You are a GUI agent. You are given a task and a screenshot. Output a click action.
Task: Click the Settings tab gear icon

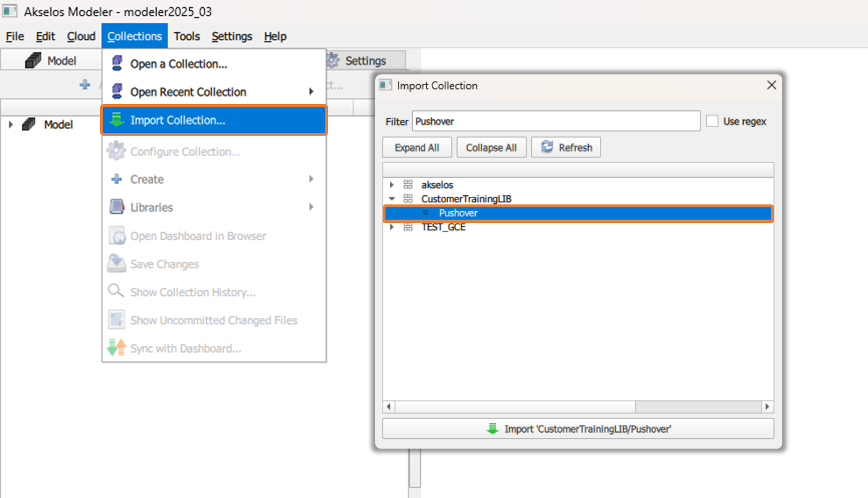(333, 60)
